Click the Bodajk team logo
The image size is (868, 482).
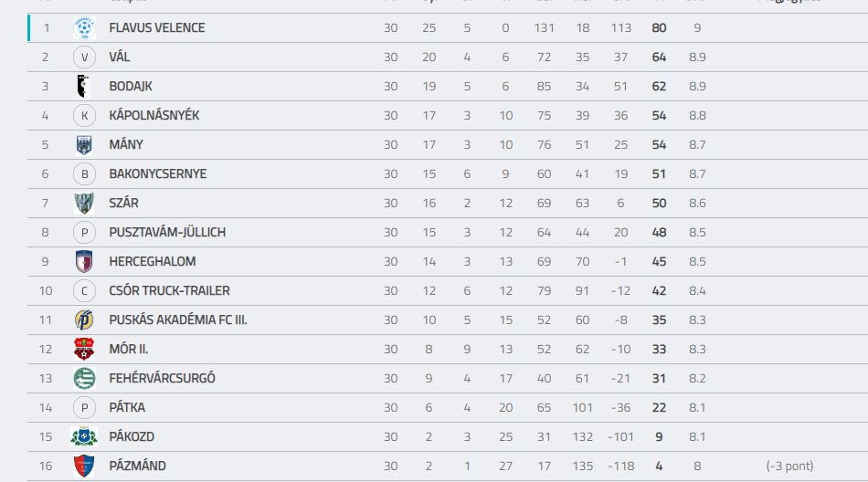click(x=84, y=87)
